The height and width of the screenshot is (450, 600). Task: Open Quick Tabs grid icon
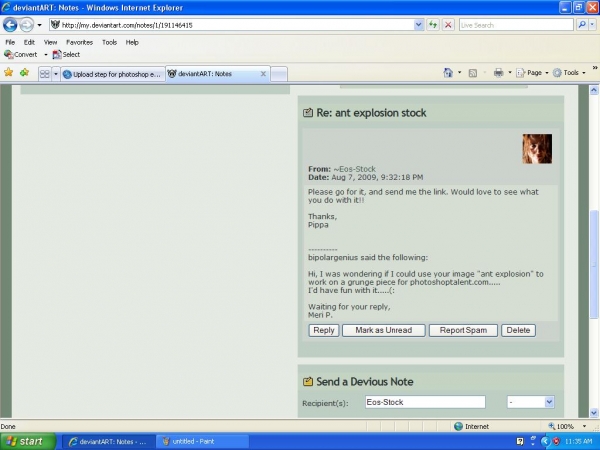(45, 74)
